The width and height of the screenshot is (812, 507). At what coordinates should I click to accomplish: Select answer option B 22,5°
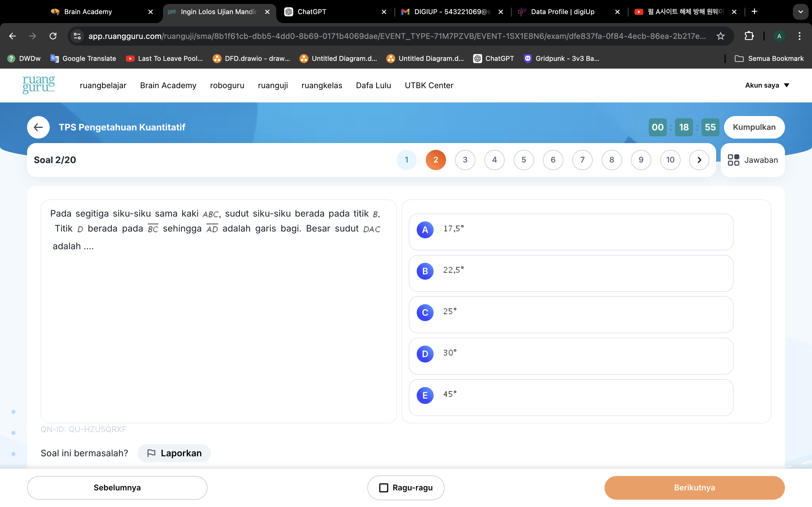click(x=570, y=270)
